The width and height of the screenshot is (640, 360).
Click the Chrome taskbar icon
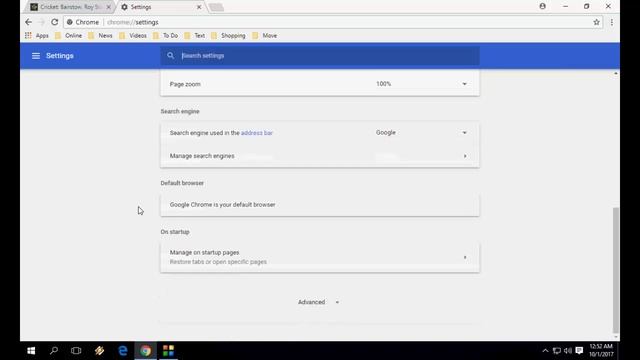tap(146, 351)
